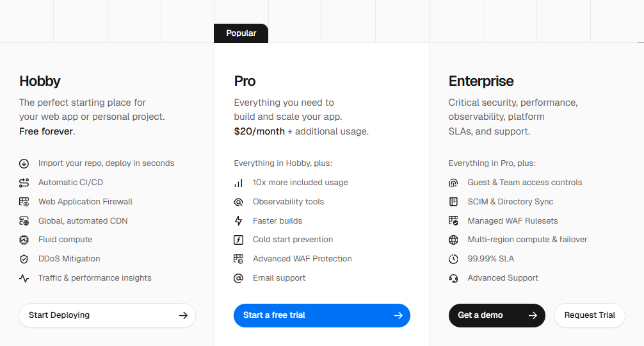
Task: Click the Request Trial button
Action: point(589,315)
